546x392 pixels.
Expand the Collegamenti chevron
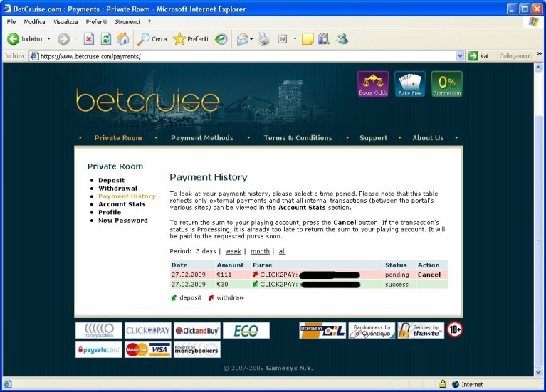(540, 53)
